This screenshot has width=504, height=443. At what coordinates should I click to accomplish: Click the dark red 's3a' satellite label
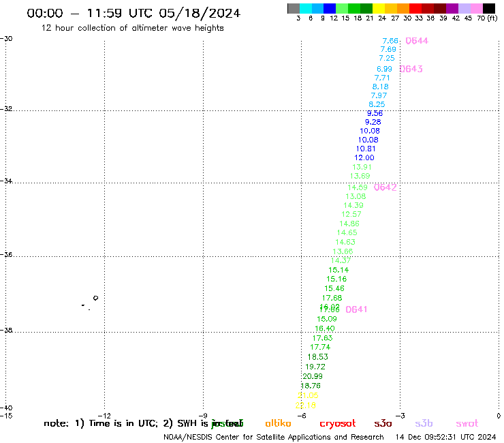tap(383, 423)
